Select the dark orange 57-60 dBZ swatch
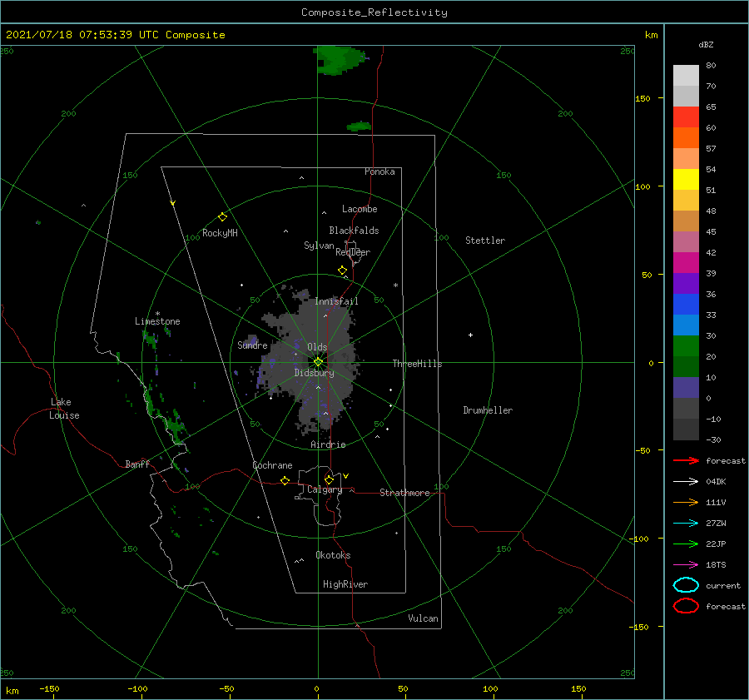Viewport: 749px width, 700px height. click(686, 137)
